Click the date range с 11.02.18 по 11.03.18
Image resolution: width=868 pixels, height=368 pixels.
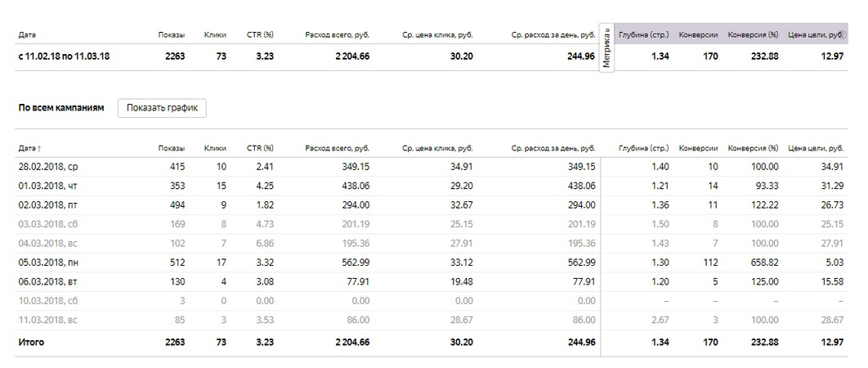click(64, 56)
